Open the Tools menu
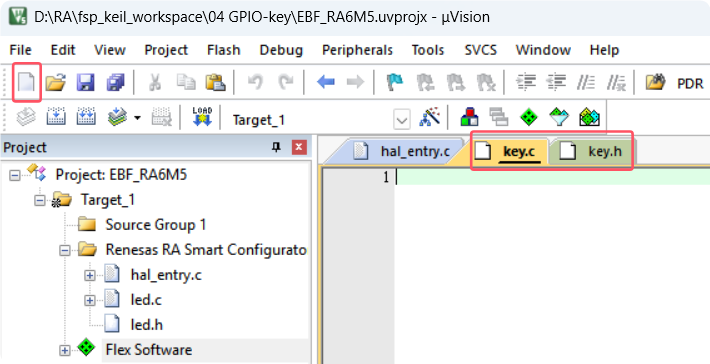 [428, 50]
